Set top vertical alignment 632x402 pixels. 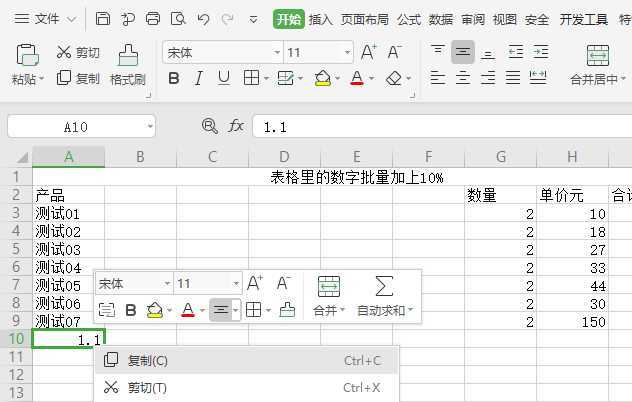tap(438, 52)
